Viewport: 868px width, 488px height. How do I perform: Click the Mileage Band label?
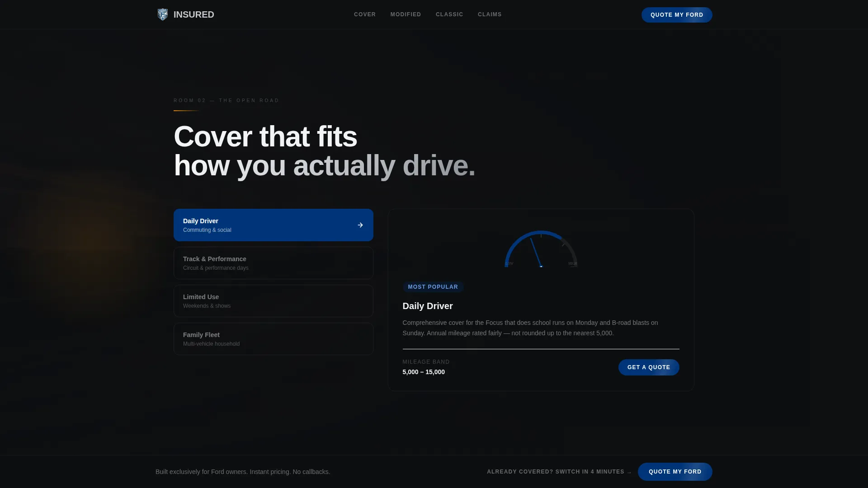point(426,362)
